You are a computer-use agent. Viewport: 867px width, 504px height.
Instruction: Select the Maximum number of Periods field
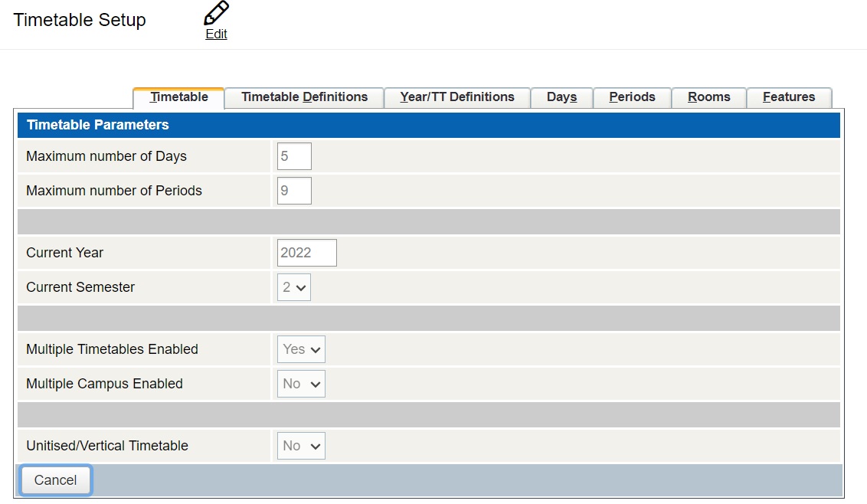[x=294, y=190]
